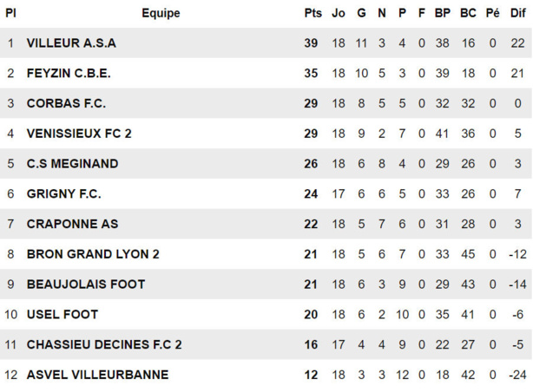Open the FEYZIN C.B.E. team row
The image size is (533, 392).
tap(69, 73)
